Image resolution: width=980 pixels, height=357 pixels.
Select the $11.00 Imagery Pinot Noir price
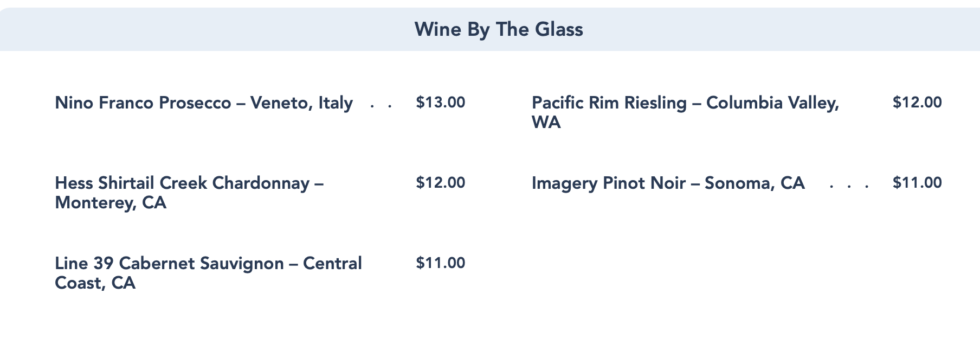pyautogui.click(x=917, y=183)
